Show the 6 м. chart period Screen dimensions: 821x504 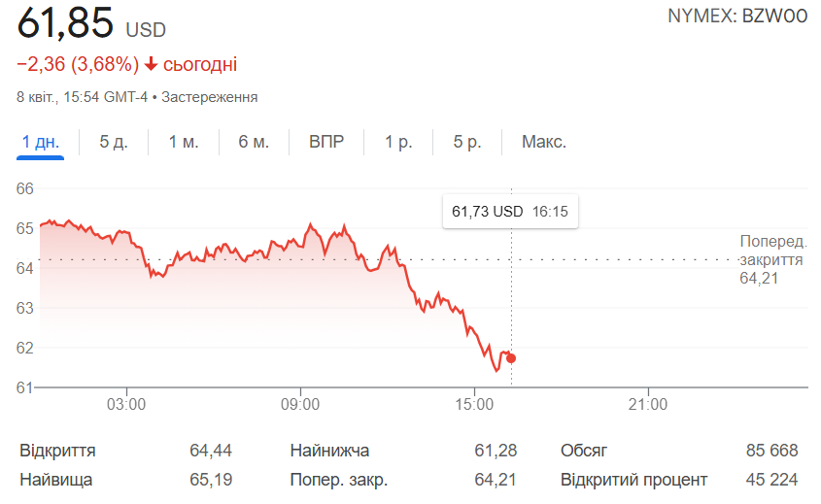(x=254, y=142)
